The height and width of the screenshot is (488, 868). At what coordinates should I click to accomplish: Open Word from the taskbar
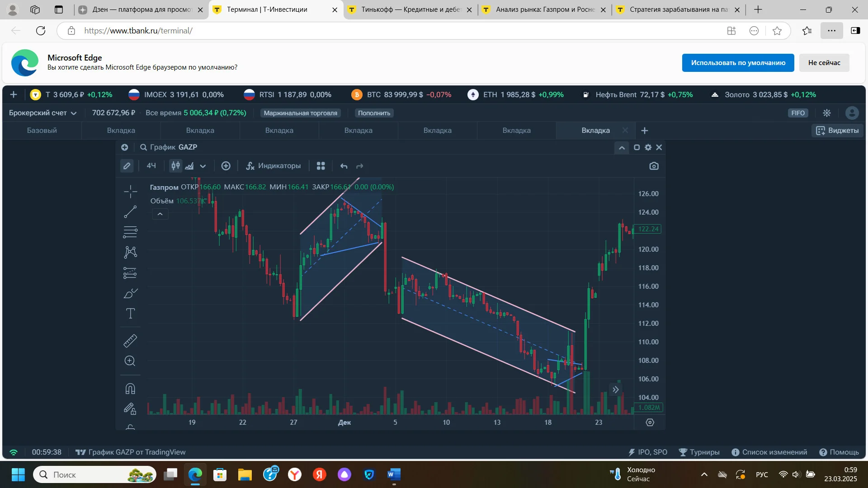394,474
